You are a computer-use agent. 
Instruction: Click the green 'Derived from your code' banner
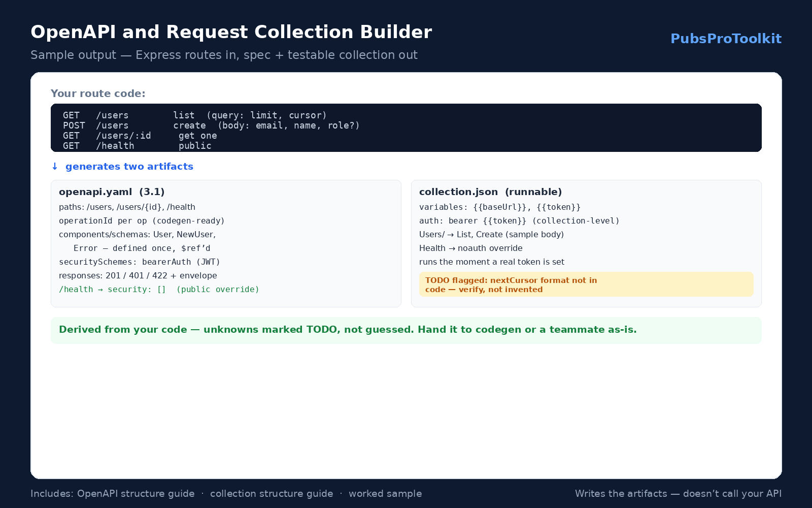406,330
